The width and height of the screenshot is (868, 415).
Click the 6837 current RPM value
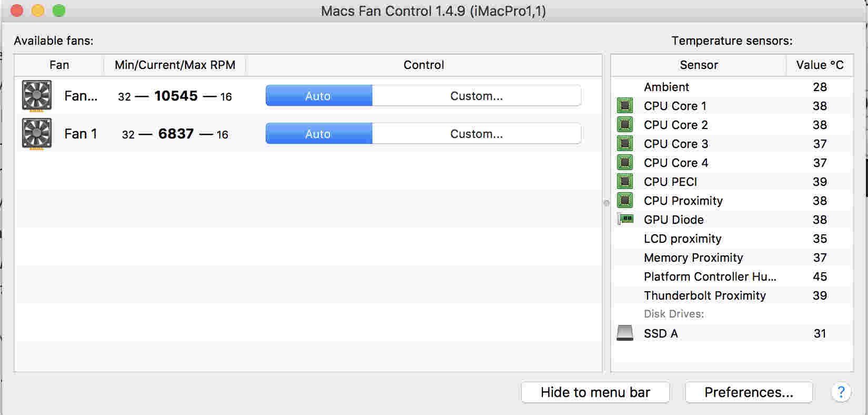176,134
